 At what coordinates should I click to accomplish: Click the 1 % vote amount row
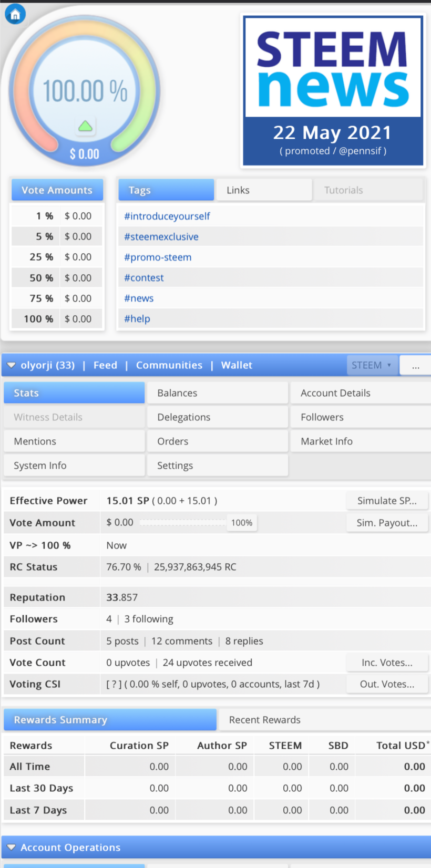pyautogui.click(x=57, y=216)
